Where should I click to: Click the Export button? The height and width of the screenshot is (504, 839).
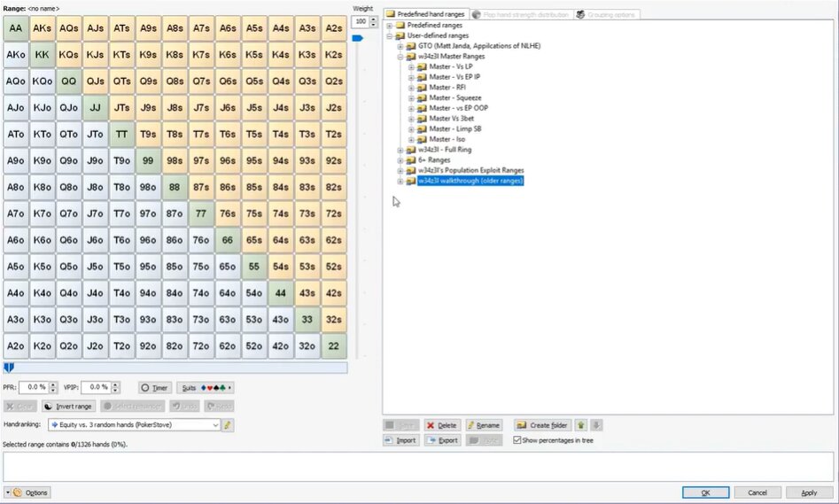(441, 440)
